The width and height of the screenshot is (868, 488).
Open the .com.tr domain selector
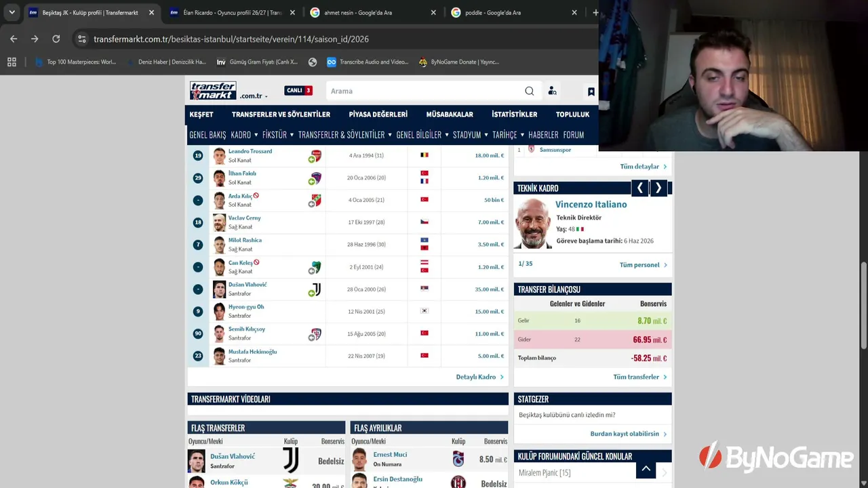point(254,96)
